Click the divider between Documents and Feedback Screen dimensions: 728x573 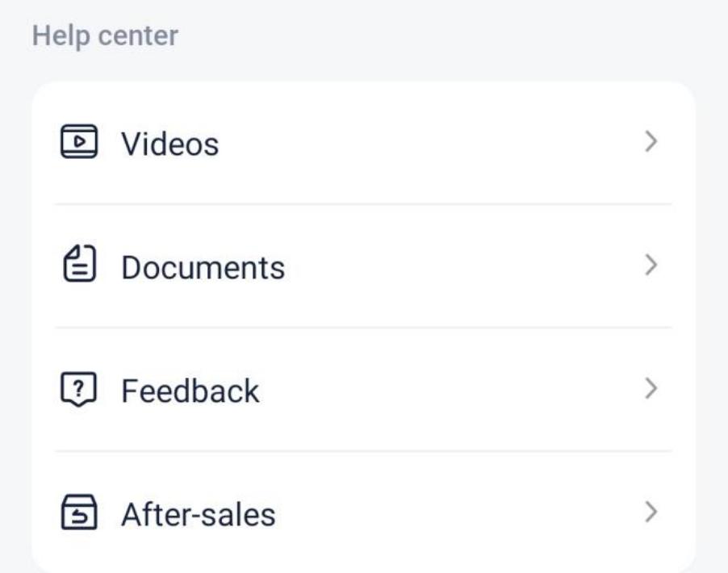tap(363, 328)
